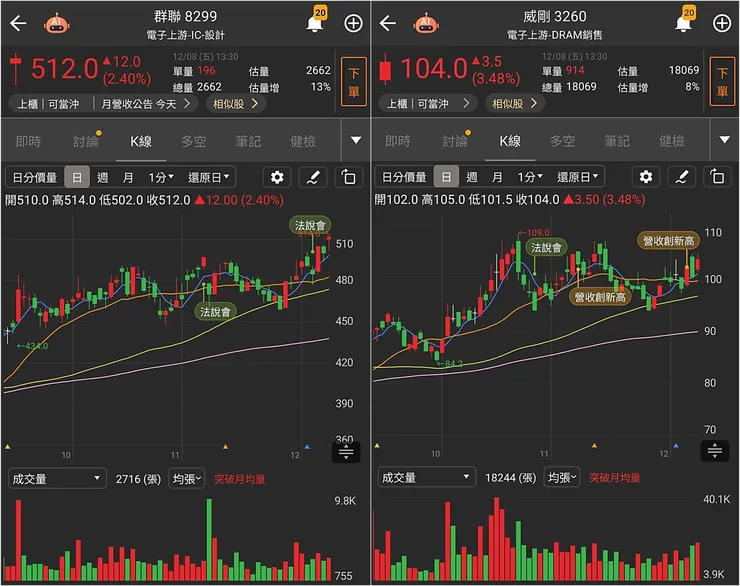Click 突破月均量 label in 威剛 panel

(x=614, y=477)
